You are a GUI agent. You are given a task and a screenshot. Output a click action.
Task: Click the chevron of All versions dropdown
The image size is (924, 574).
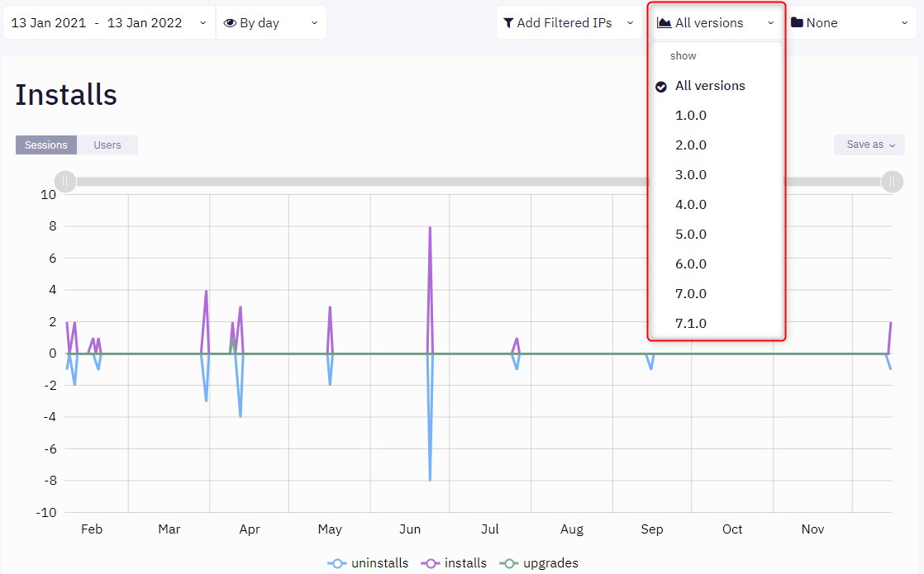pyautogui.click(x=770, y=23)
